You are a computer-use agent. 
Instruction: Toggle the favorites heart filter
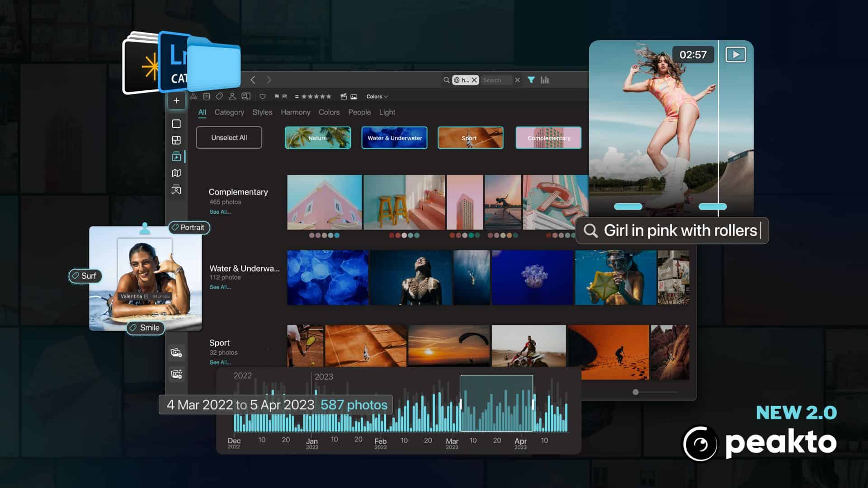[x=263, y=96]
